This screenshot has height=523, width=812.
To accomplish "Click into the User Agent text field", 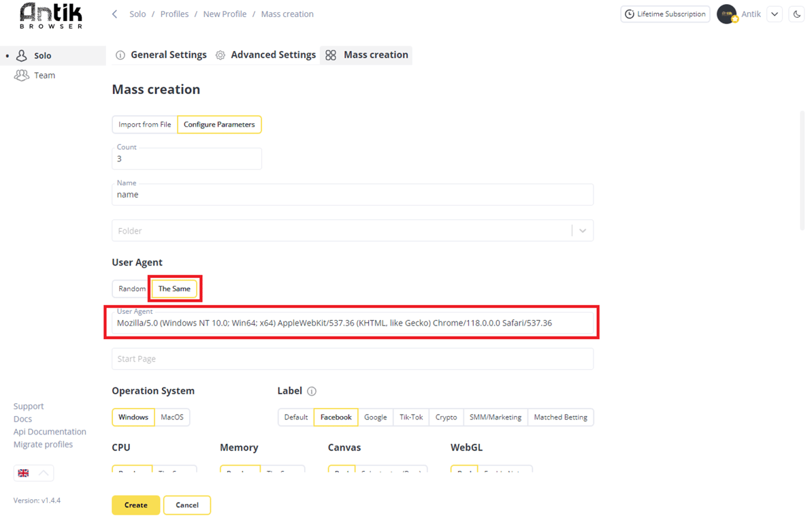I will coord(353,323).
